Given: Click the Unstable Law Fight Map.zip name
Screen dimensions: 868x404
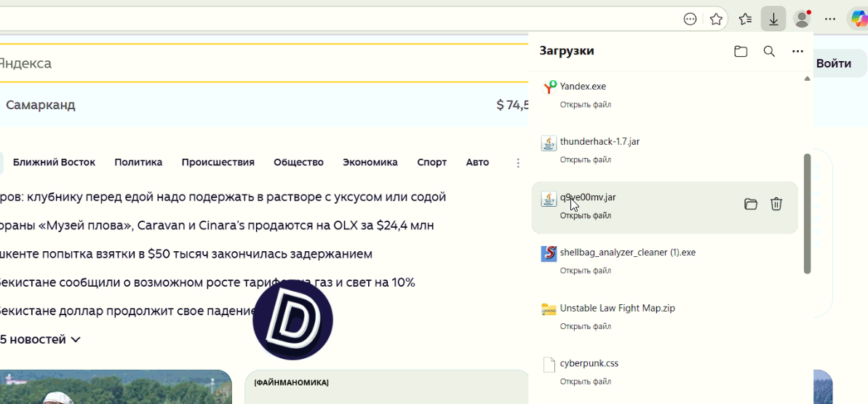Looking at the screenshot, I should [x=617, y=308].
